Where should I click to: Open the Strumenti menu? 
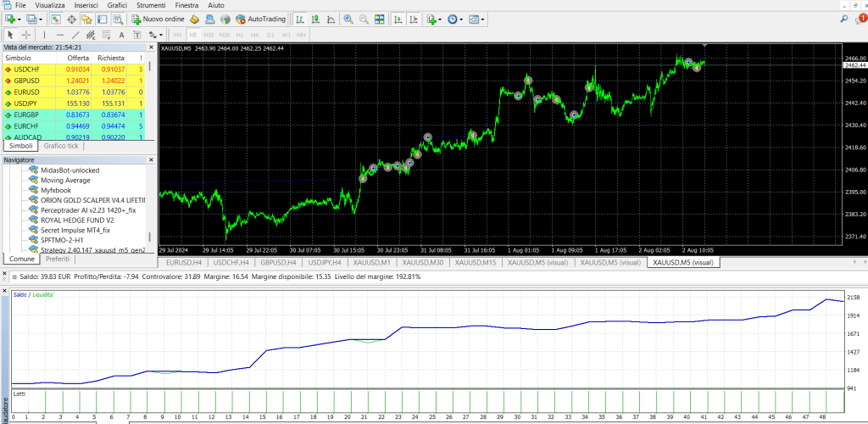coord(151,5)
